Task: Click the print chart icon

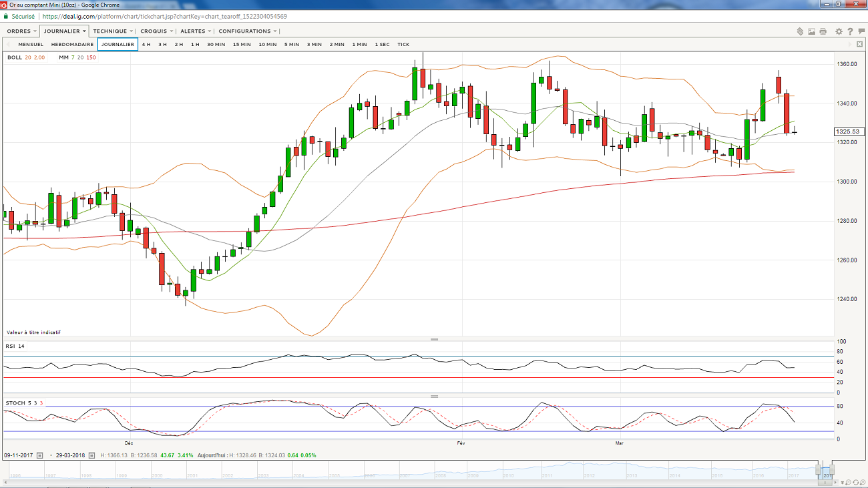Action: pyautogui.click(x=823, y=31)
